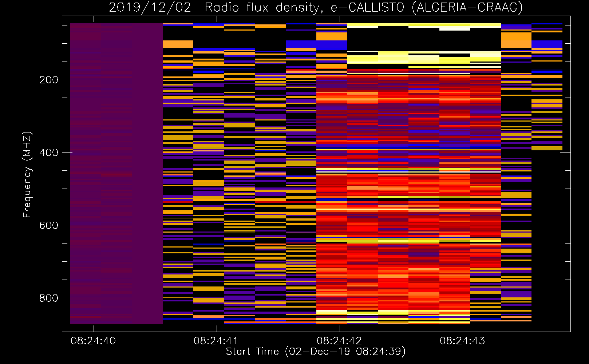Click the 08:24:42 time tick label
This screenshot has width=589, height=364.
tap(339, 341)
